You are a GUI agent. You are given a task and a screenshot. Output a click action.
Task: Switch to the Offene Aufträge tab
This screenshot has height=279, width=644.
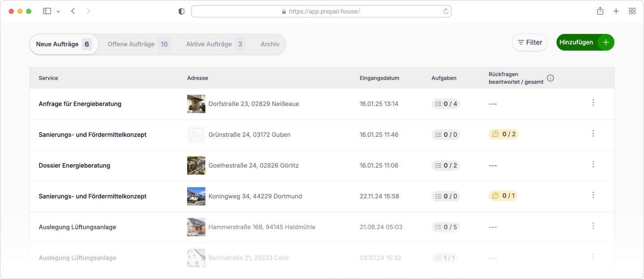click(139, 44)
